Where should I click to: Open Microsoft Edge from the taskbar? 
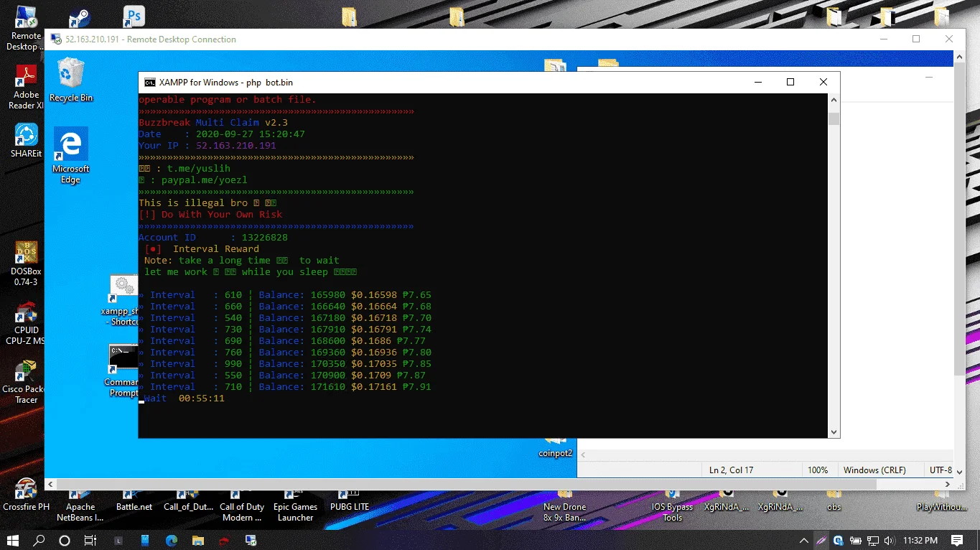tap(172, 540)
